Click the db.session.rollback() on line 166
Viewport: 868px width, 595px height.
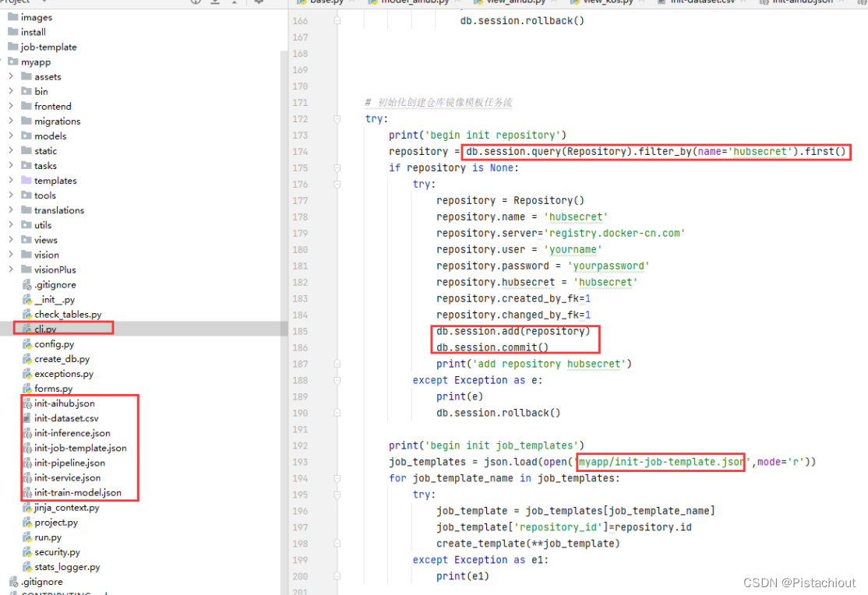pos(522,20)
